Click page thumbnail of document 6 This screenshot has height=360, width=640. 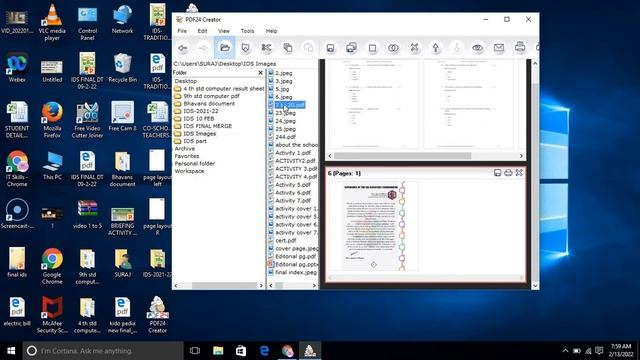click(x=374, y=226)
